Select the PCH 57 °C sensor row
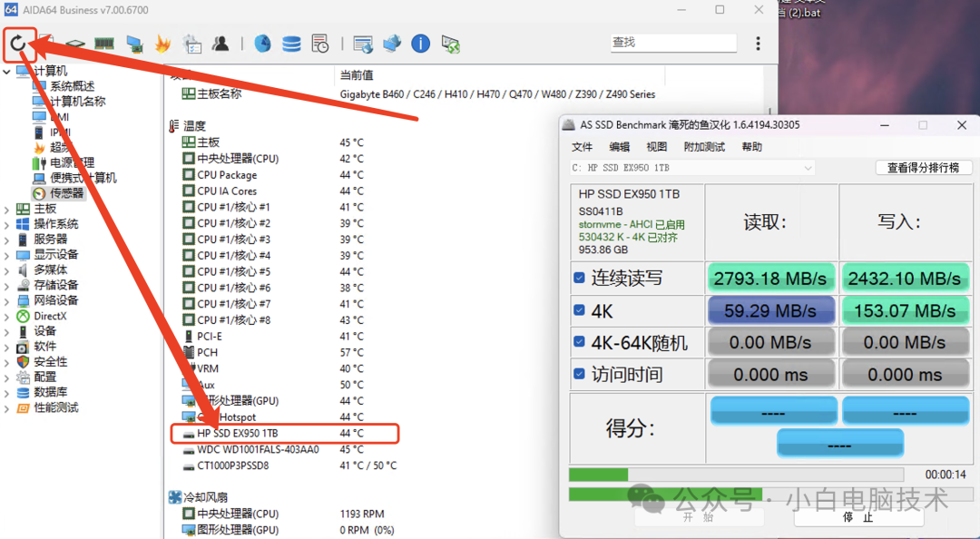 (272, 353)
